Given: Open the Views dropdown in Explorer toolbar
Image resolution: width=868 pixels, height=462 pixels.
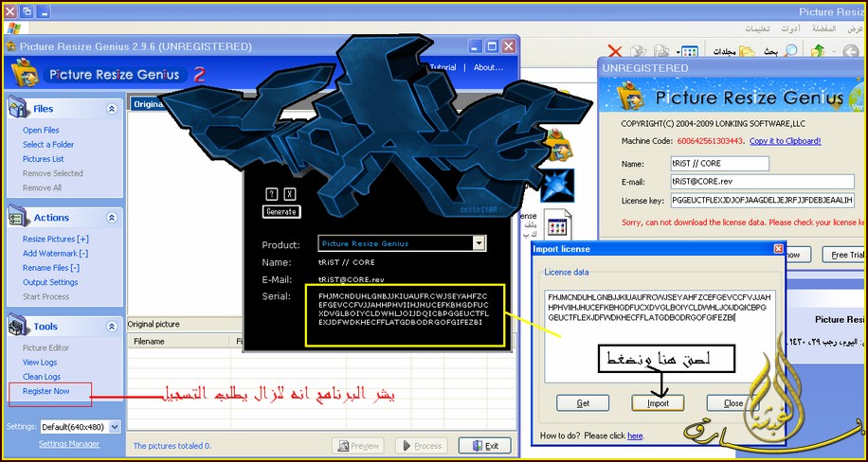Looking at the screenshot, I should coord(686,52).
